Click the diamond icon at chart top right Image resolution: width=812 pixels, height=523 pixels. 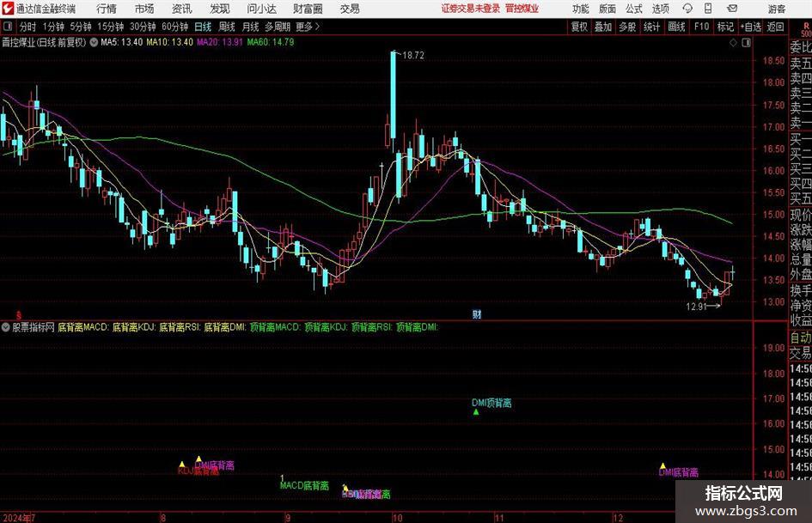click(x=733, y=43)
